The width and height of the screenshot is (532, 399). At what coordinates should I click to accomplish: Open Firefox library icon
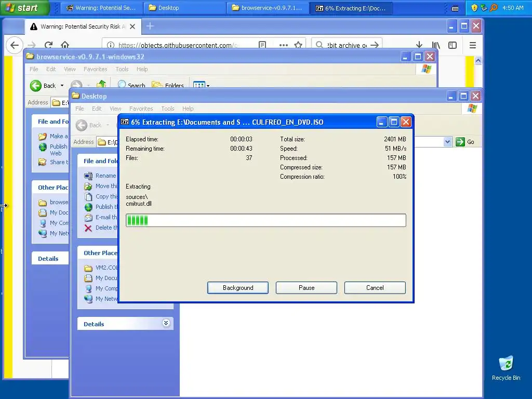[436, 45]
